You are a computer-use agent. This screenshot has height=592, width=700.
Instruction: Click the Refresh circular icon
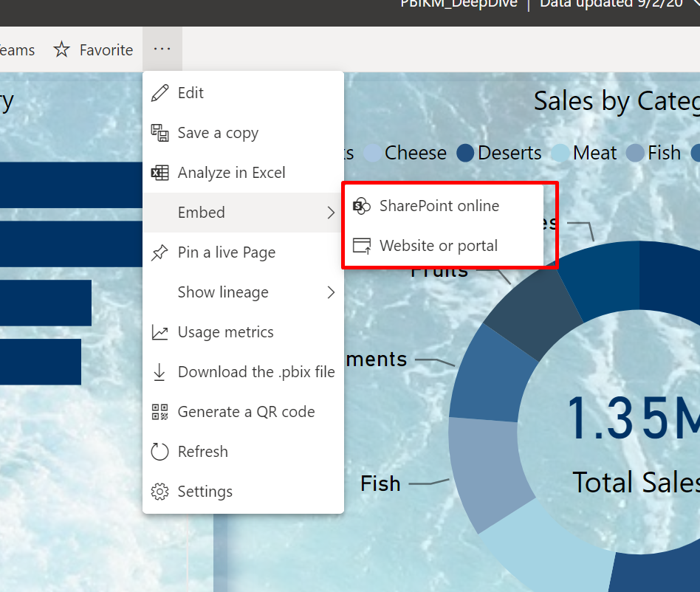[159, 452]
